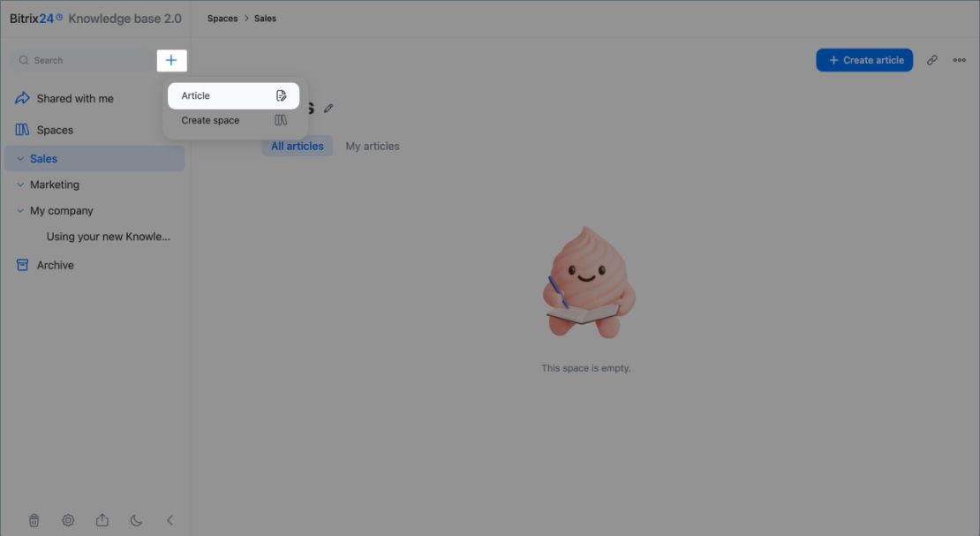The width and height of the screenshot is (980, 536).
Task: Collapse the sidebar with the left chevron
Action: point(170,520)
